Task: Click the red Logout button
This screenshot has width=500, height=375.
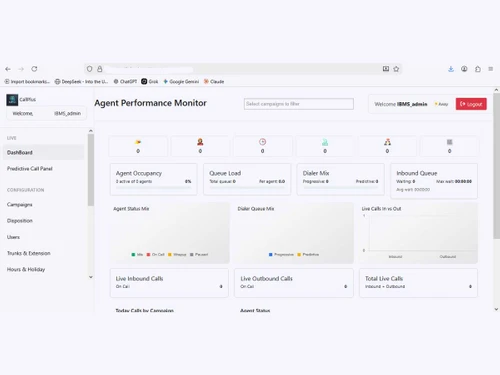Action: coord(471,104)
